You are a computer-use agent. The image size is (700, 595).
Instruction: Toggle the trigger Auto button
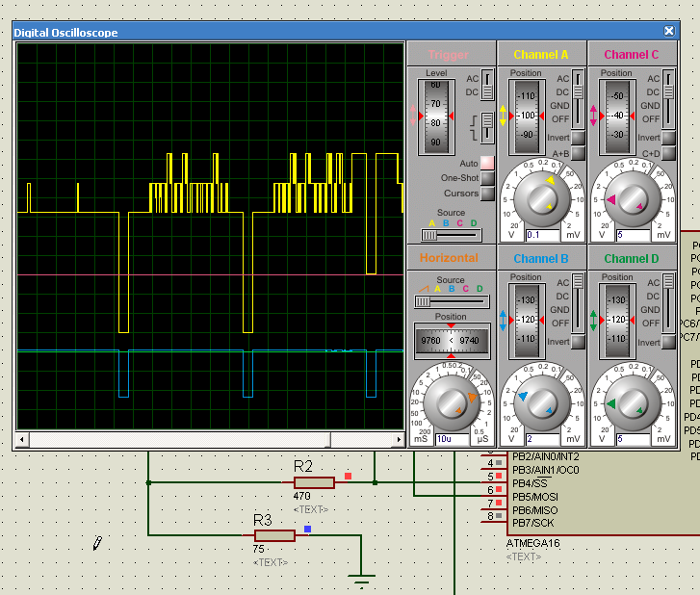(487, 164)
